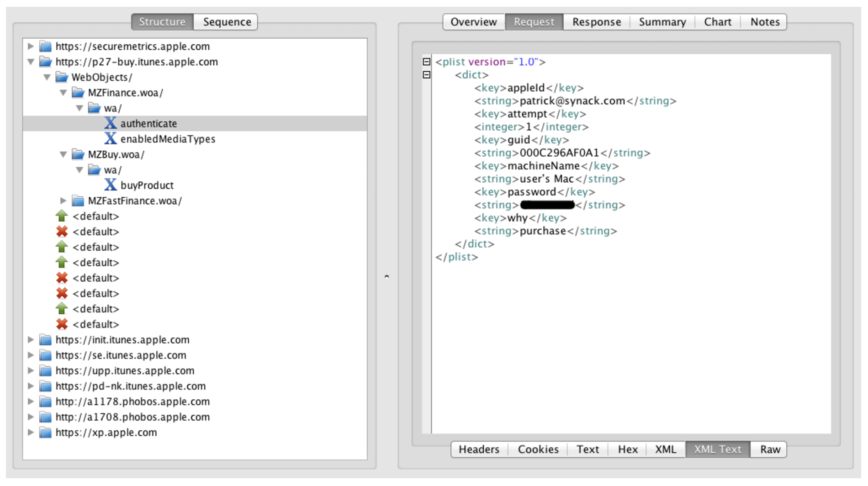The image size is (868, 486).
Task: Expand the xp.apple.com host node
Action: [x=31, y=433]
